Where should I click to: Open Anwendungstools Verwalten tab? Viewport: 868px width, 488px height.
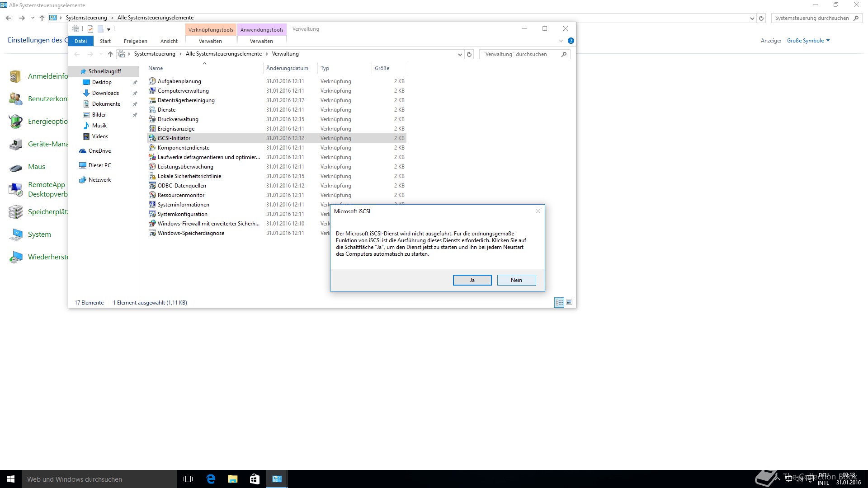[261, 41]
